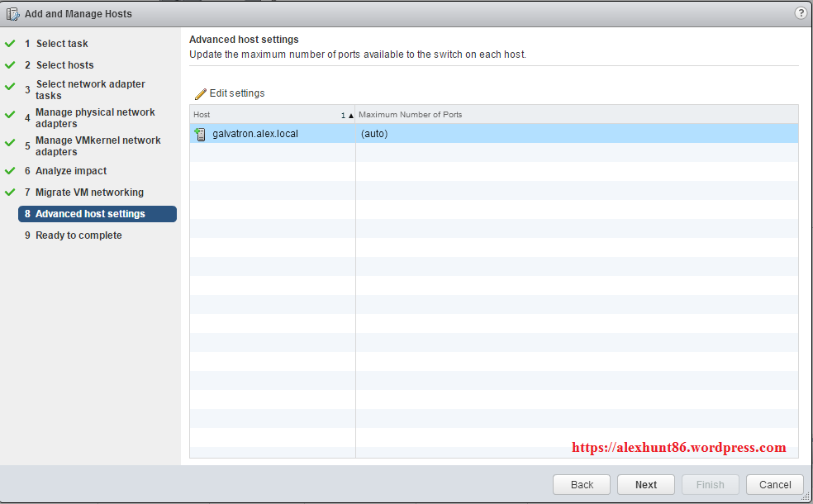The width and height of the screenshot is (813, 504).
Task: Click the green checkmark beside Analyze impact
Action: tap(10, 170)
